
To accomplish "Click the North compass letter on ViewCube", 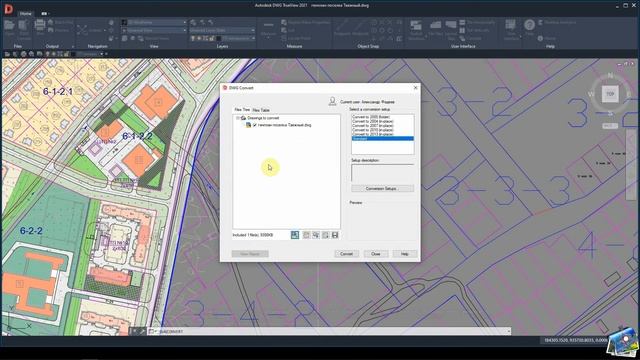I will point(610,76).
